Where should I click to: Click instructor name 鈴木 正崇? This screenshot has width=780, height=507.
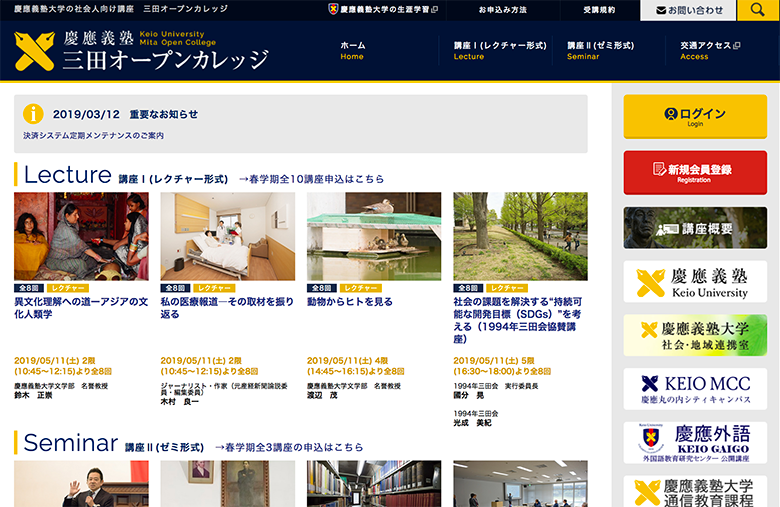point(33,396)
